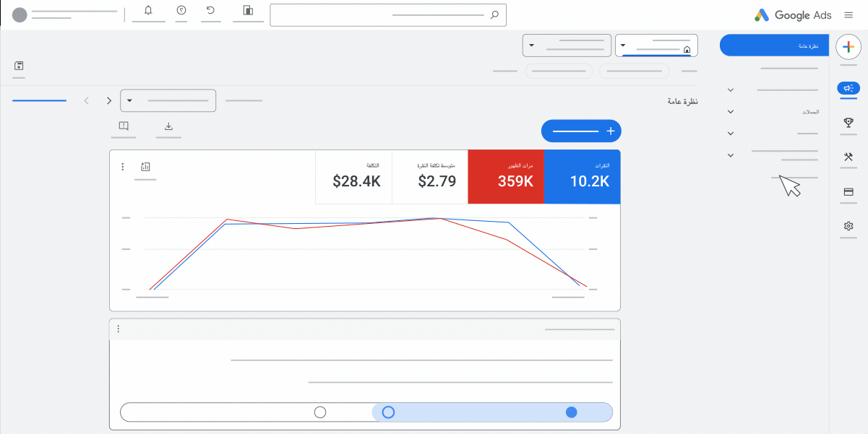Open the account avatar circle
Image resolution: width=868 pixels, height=434 pixels.
click(20, 15)
